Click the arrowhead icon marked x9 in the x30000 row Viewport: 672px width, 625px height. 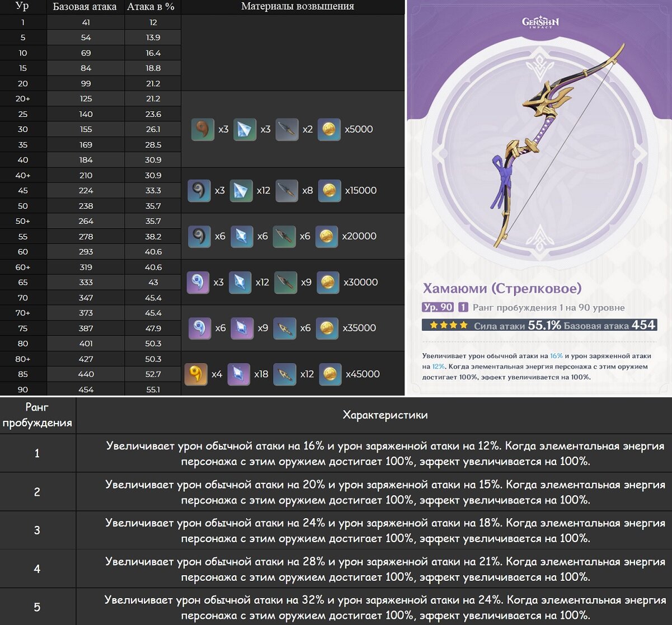285,283
